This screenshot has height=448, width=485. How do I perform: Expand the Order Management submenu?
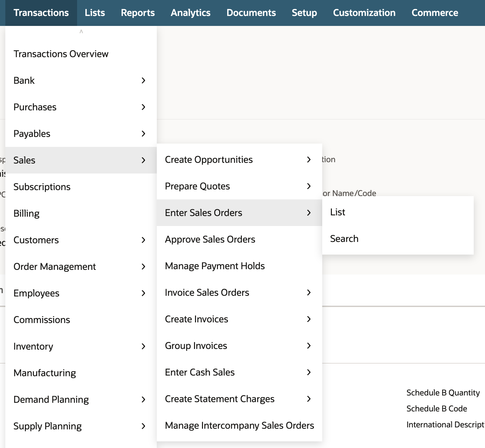(x=81, y=267)
